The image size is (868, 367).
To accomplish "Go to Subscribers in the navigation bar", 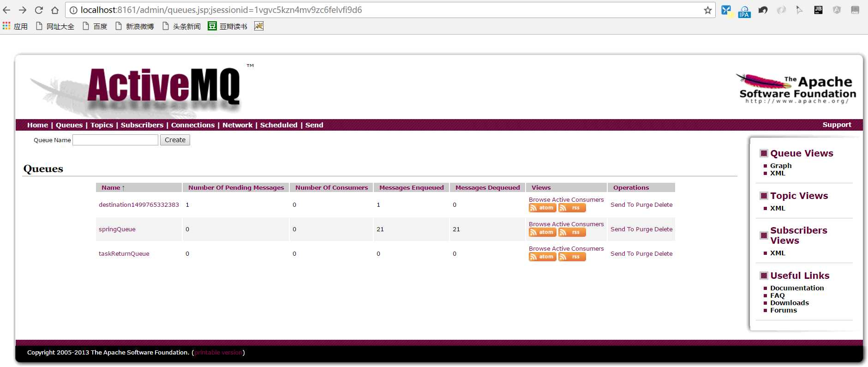I will point(142,125).
